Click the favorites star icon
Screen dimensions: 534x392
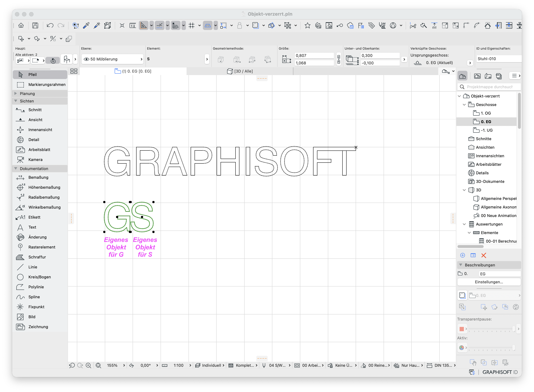coord(307,25)
